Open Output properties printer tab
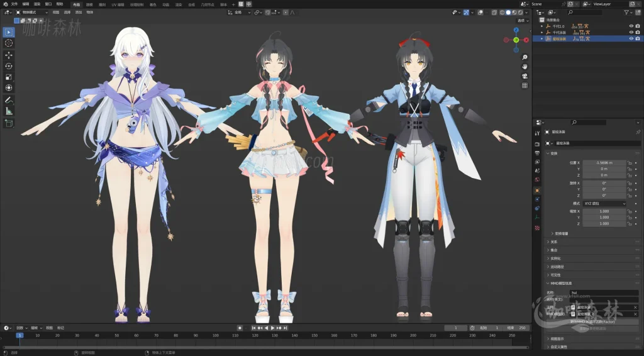Image resolution: width=644 pixels, height=356 pixels. pos(537,153)
